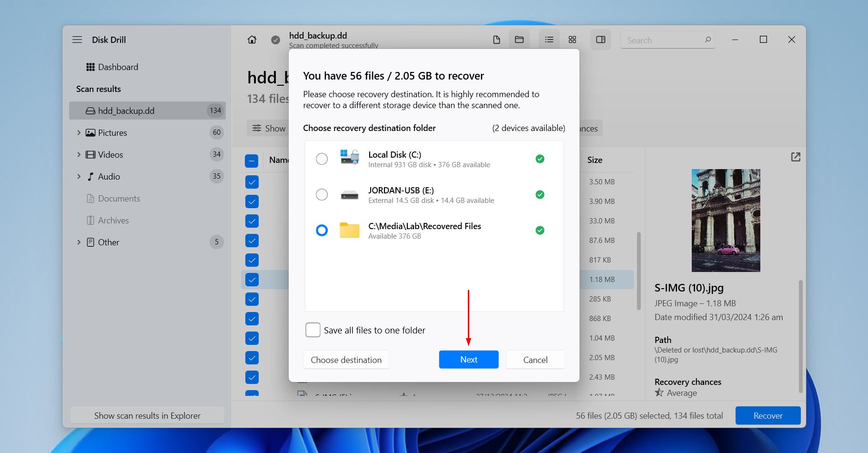
Task: Select list view layout icon
Action: click(x=549, y=40)
